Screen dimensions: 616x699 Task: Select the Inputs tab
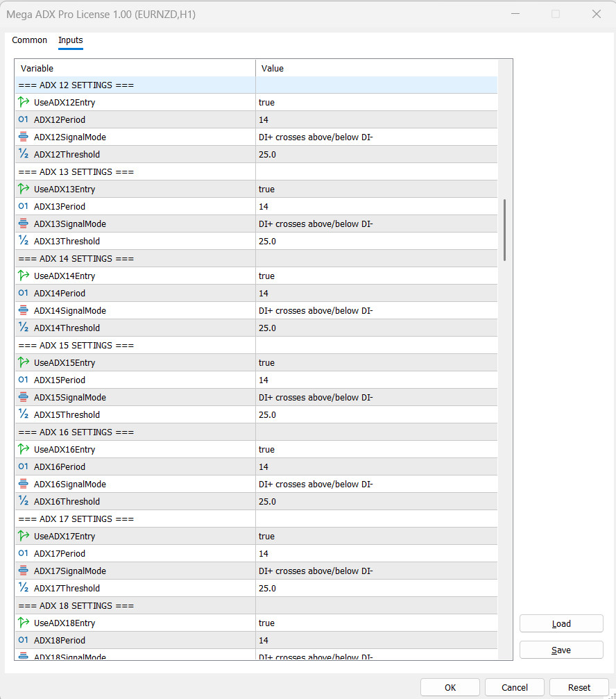coord(70,40)
